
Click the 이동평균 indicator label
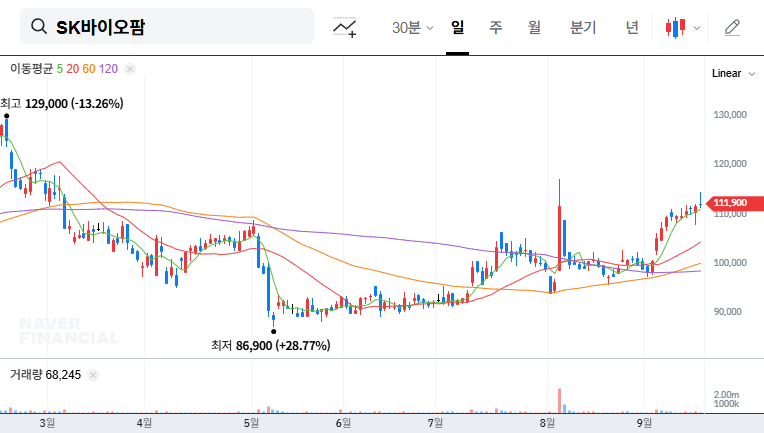point(31,69)
